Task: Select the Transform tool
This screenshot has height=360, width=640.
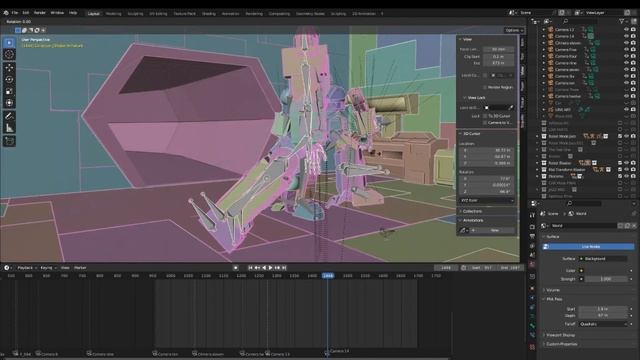Action: (9, 103)
